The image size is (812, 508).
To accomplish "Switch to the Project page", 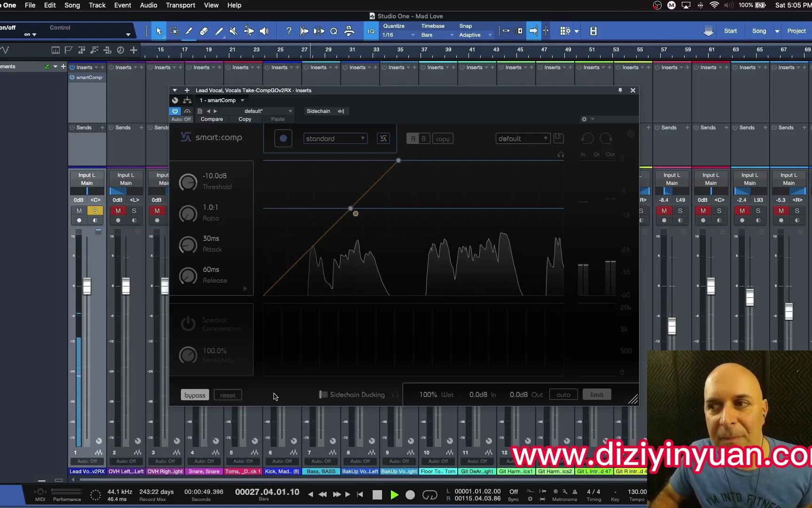I will tap(796, 31).
